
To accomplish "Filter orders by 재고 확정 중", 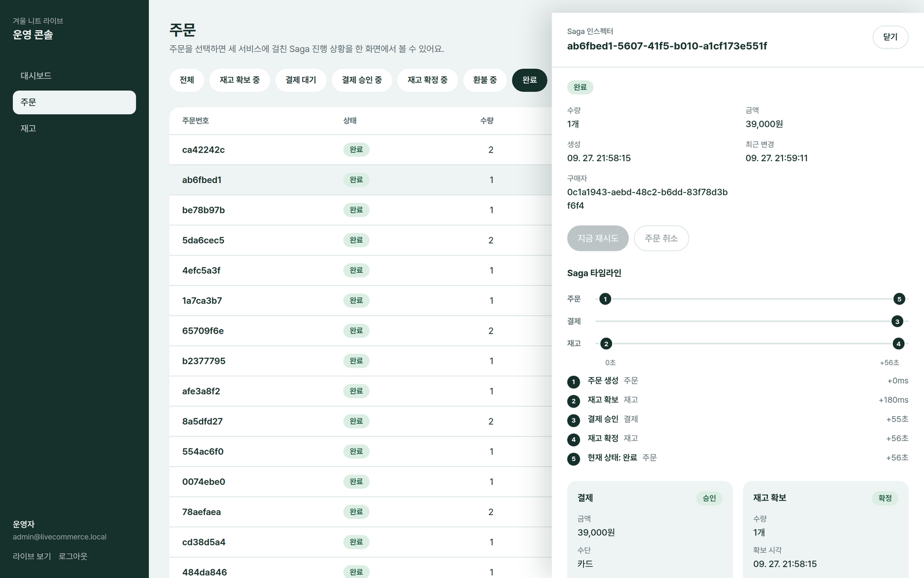I will click(x=427, y=80).
